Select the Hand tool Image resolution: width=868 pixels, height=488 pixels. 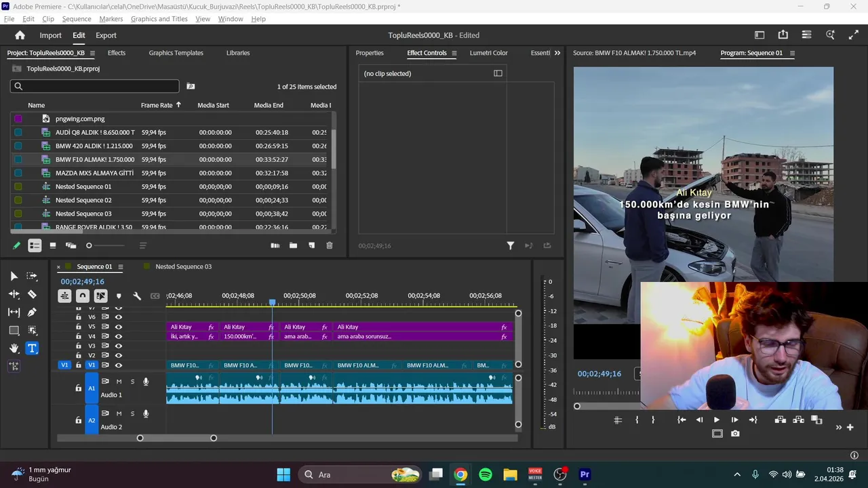point(14,348)
